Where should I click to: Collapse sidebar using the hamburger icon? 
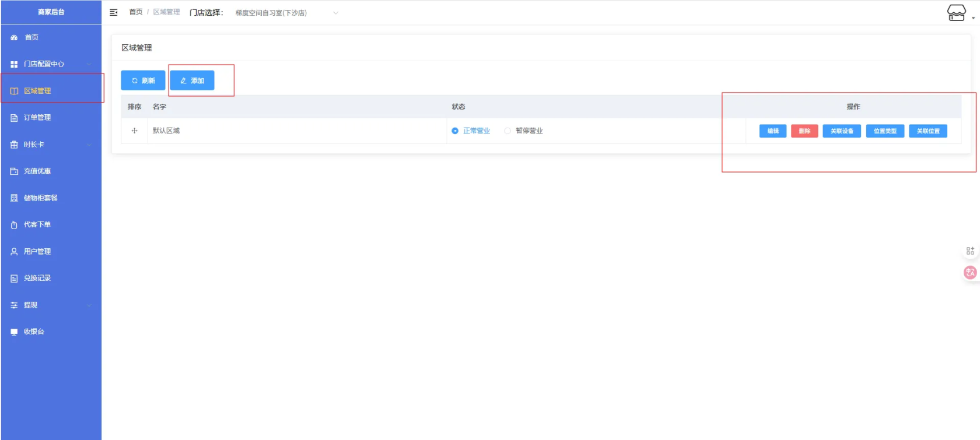coord(114,12)
